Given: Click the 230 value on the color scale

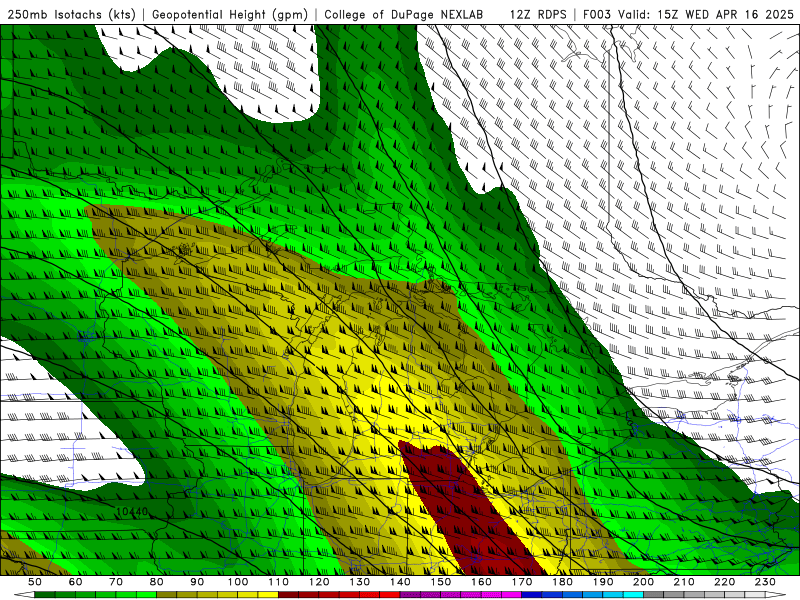Looking at the screenshot, I should (x=765, y=582).
